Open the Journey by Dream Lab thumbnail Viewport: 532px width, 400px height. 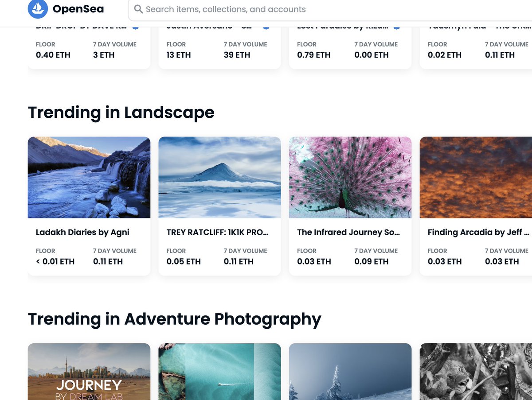(89, 372)
